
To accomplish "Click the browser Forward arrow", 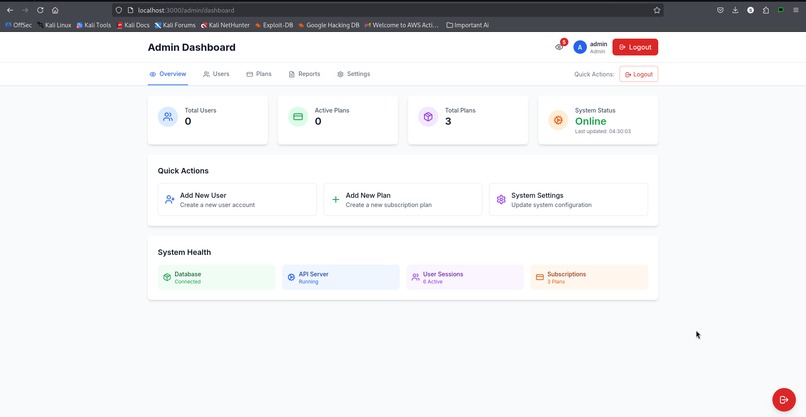I will (25, 10).
